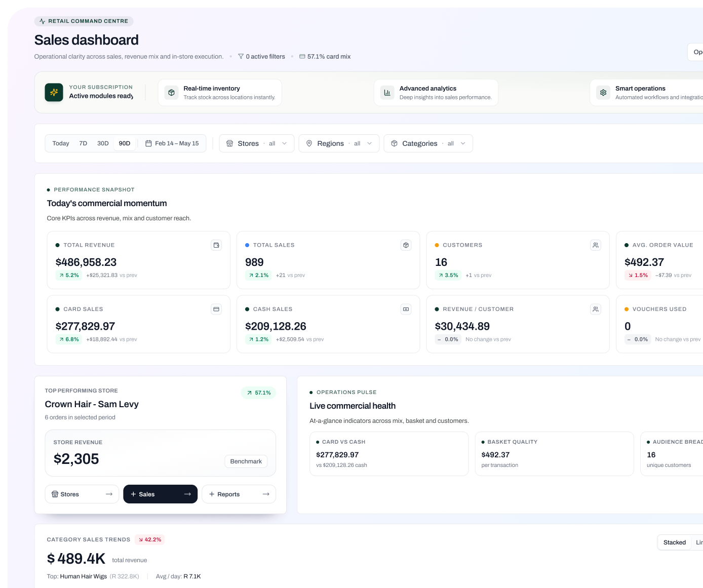The image size is (703, 588).
Task: Click the box icon in Total Sales card
Action: [x=406, y=245]
